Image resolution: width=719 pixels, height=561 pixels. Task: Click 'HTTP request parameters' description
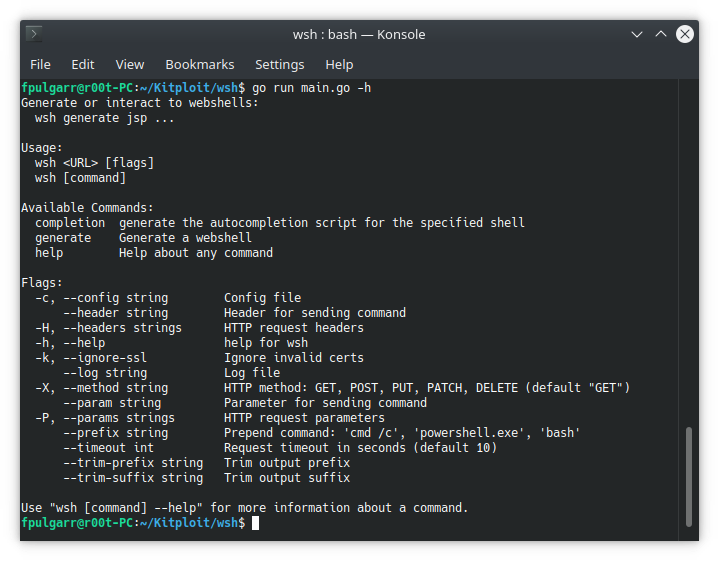304,418
